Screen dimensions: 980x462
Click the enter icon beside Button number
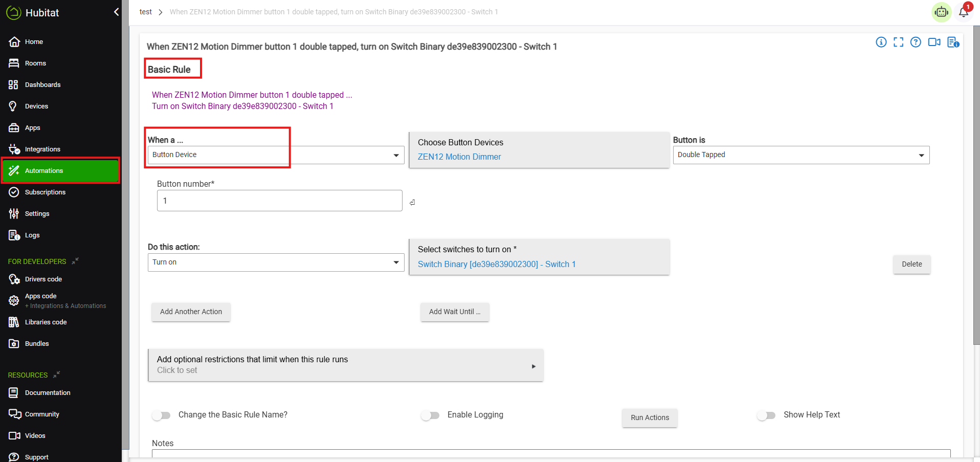click(x=412, y=203)
